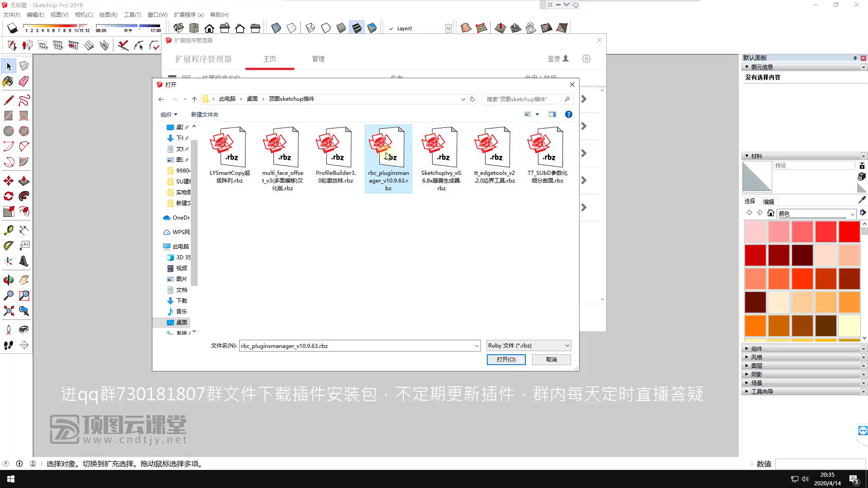Select the Paint Bucket tool
This screenshot has height=488, width=868.
point(9,82)
